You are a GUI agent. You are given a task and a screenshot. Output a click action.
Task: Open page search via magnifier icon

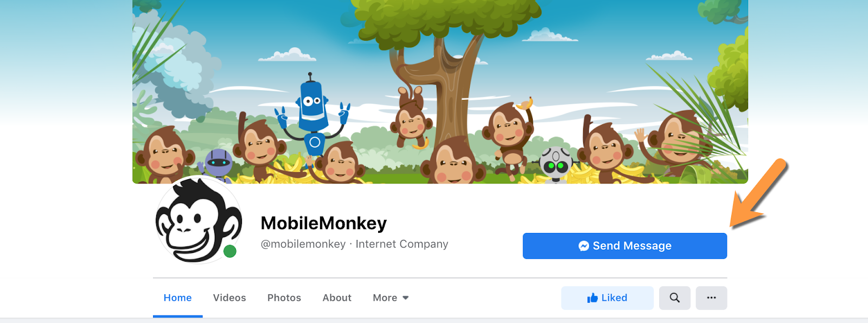674,298
